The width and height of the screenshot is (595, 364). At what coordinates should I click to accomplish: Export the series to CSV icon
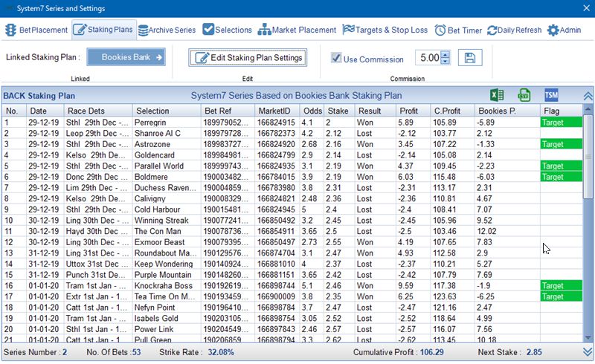[x=524, y=95]
